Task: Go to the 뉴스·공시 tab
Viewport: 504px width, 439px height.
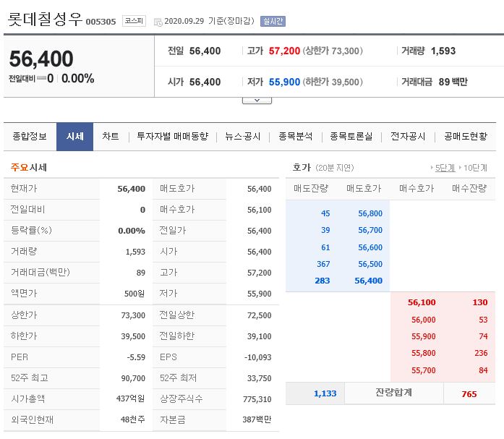Action: pos(243,136)
